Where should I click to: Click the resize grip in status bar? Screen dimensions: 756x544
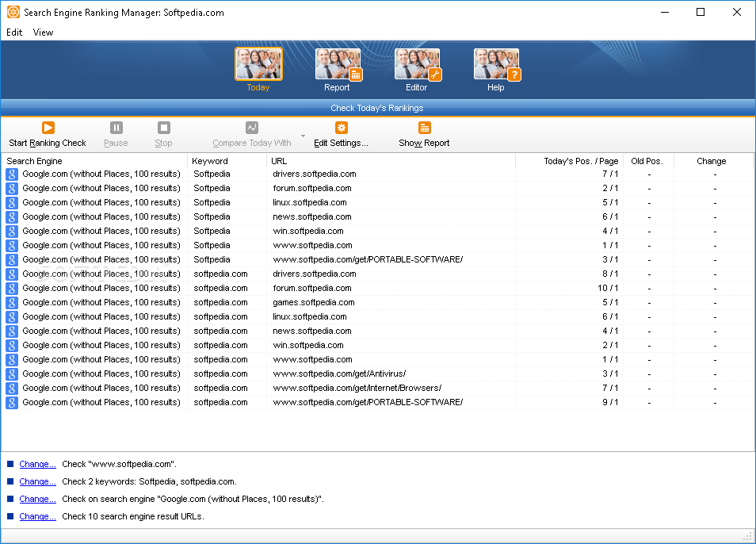(748, 536)
